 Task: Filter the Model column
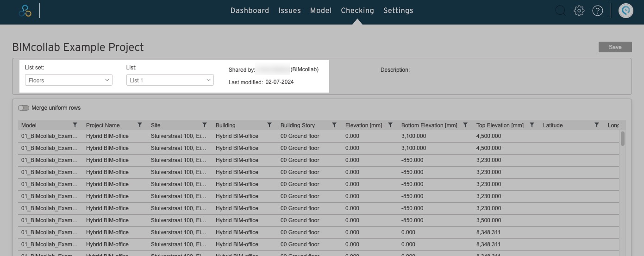click(x=75, y=125)
